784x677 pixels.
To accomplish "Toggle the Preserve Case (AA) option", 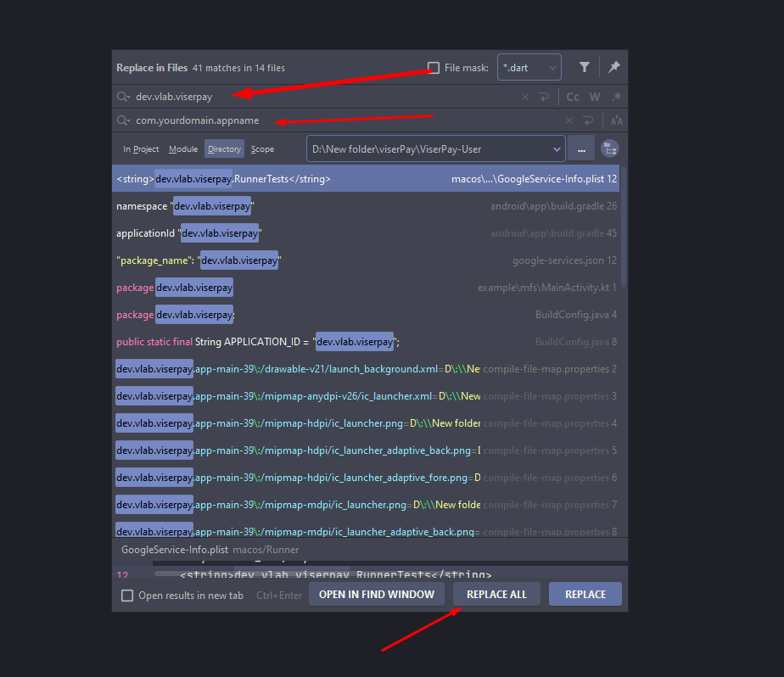I will click(x=617, y=120).
